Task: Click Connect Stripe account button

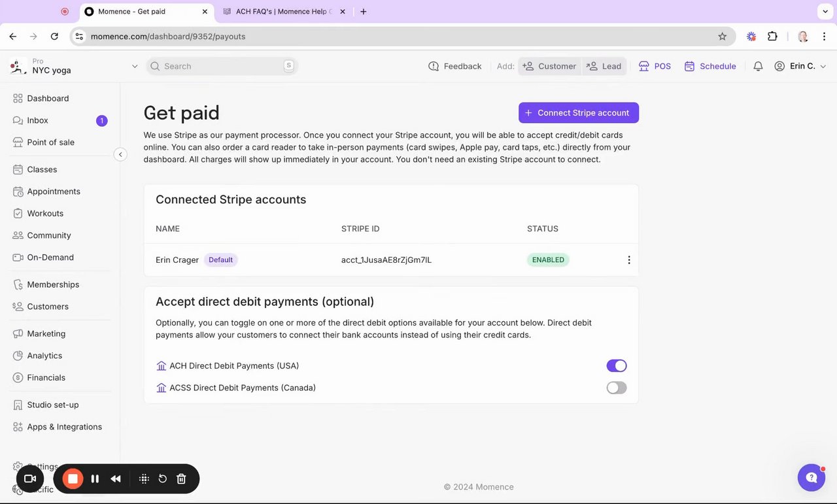Action: 579,112
